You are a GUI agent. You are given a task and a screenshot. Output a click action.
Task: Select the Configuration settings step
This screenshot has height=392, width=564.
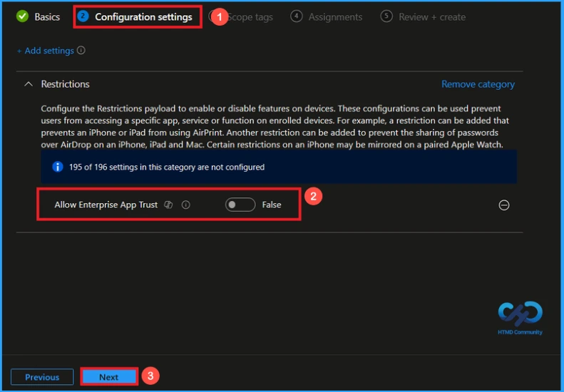[x=135, y=16]
